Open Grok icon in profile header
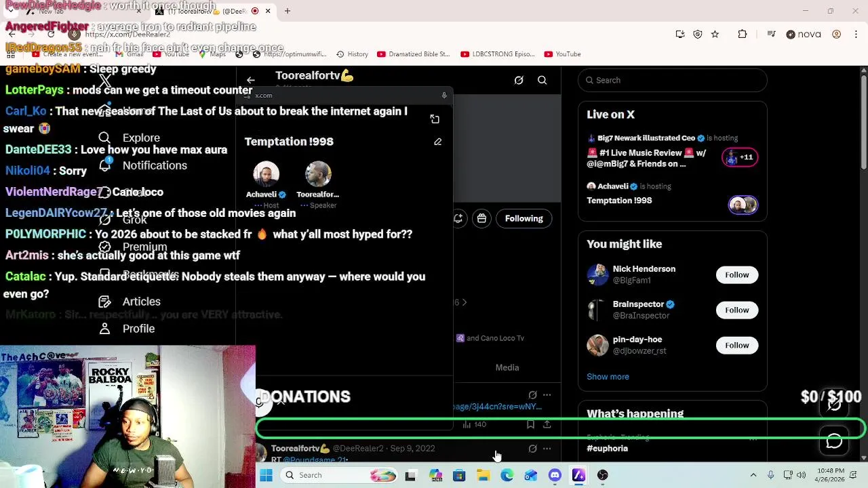The image size is (868, 488). coord(519,80)
